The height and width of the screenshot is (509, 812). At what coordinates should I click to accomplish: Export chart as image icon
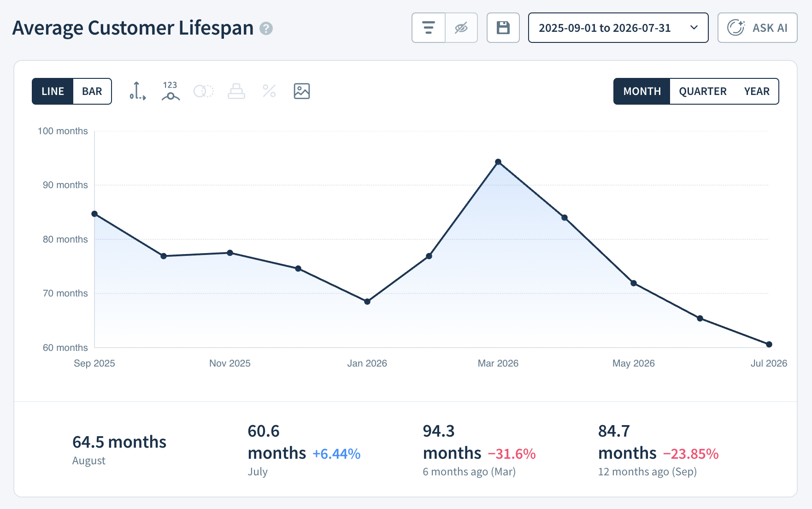[x=302, y=91]
